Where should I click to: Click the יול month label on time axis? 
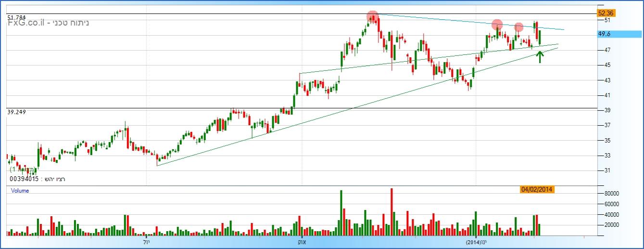146,241
